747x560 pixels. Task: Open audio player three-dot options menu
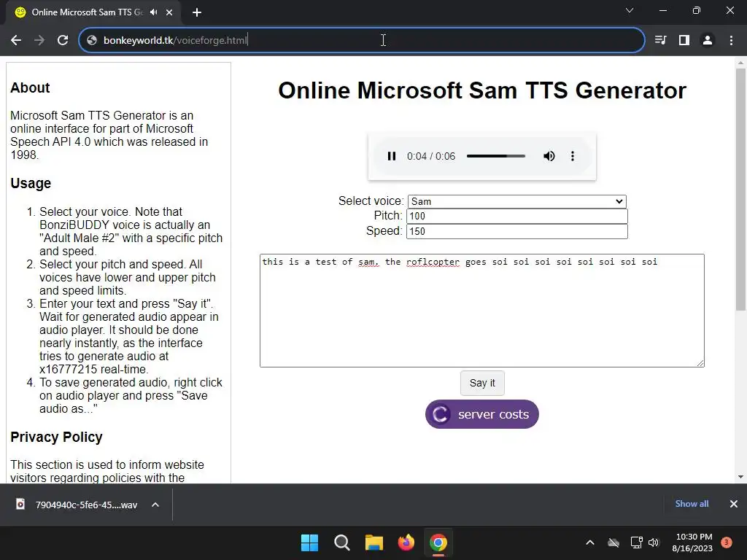pyautogui.click(x=572, y=156)
